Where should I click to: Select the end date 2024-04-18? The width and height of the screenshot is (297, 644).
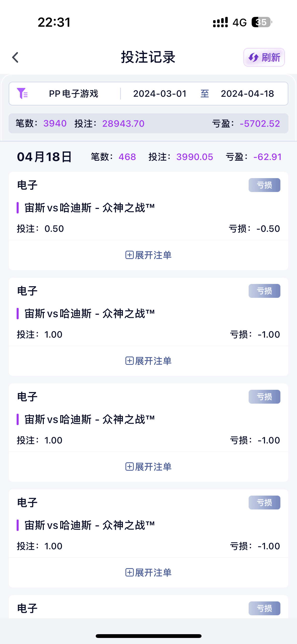[x=247, y=94]
